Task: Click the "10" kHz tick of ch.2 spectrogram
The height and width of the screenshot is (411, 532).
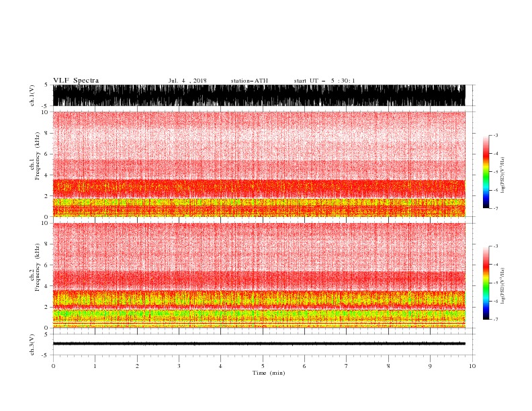Action: pos(45,223)
